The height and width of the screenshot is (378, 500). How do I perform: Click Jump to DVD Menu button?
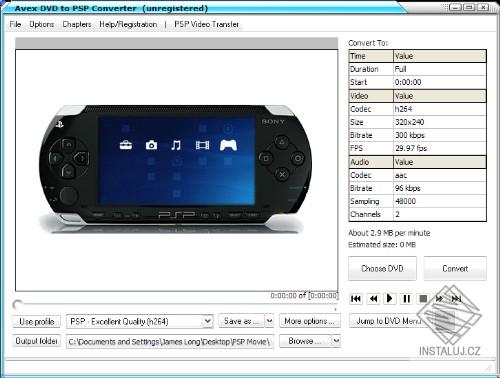(x=388, y=321)
